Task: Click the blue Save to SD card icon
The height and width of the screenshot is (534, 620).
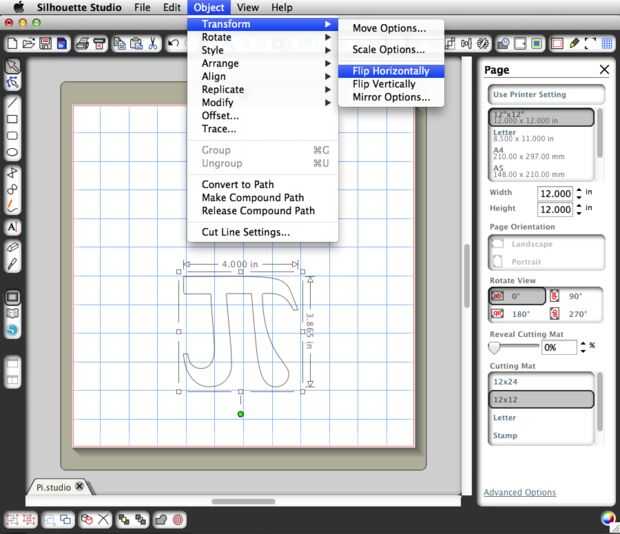Action: 62,43
